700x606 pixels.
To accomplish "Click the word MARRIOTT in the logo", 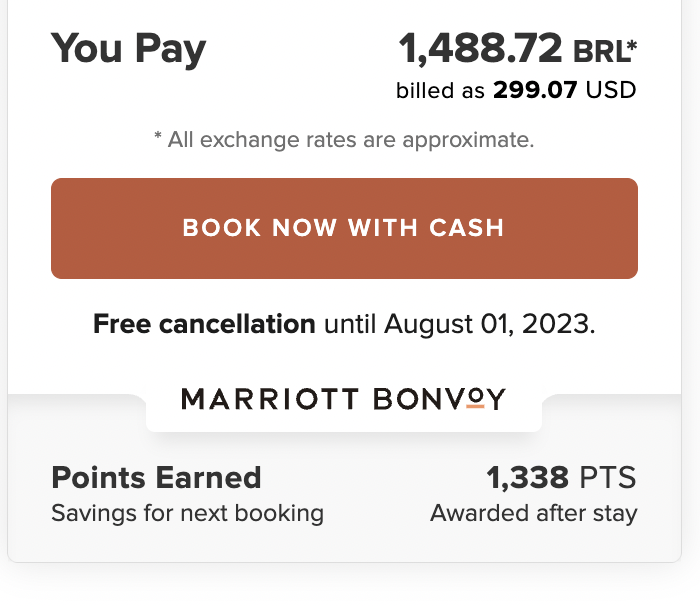I will pyautogui.click(x=269, y=400).
